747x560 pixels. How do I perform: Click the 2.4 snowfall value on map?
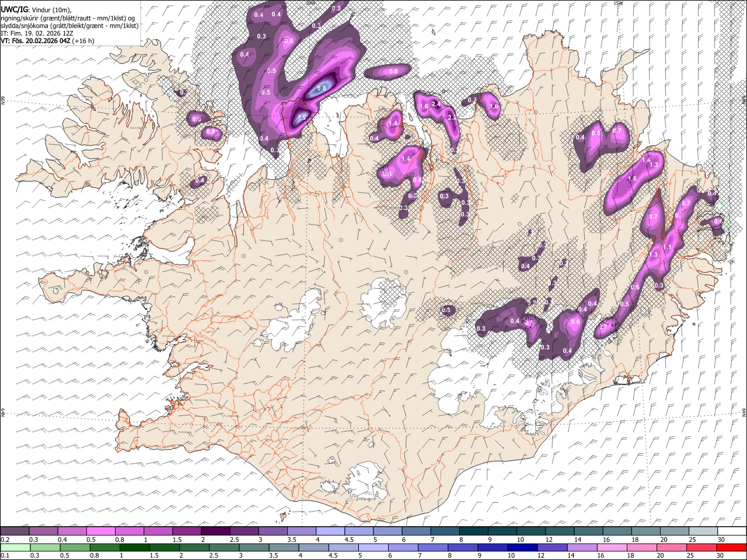tap(435, 104)
